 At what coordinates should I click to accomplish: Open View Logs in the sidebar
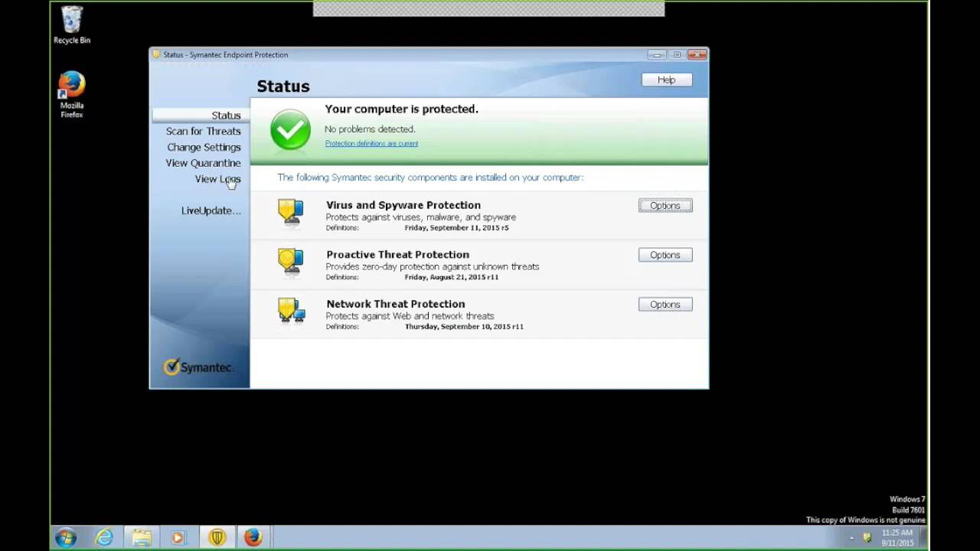tap(217, 179)
